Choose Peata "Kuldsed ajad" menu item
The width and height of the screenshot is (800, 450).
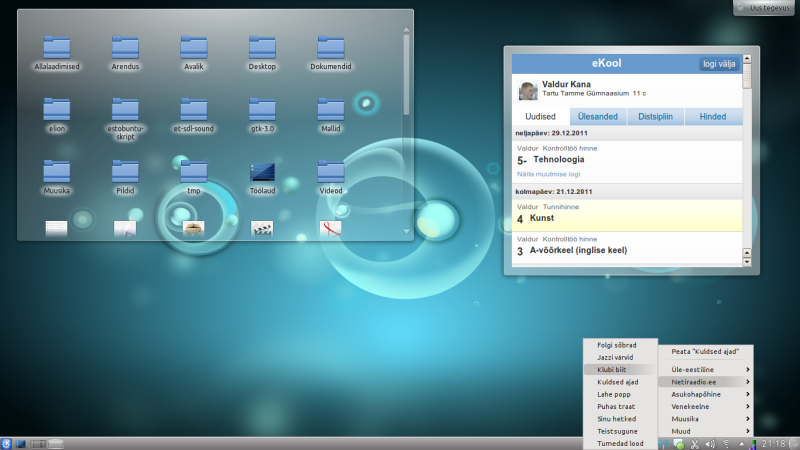705,352
